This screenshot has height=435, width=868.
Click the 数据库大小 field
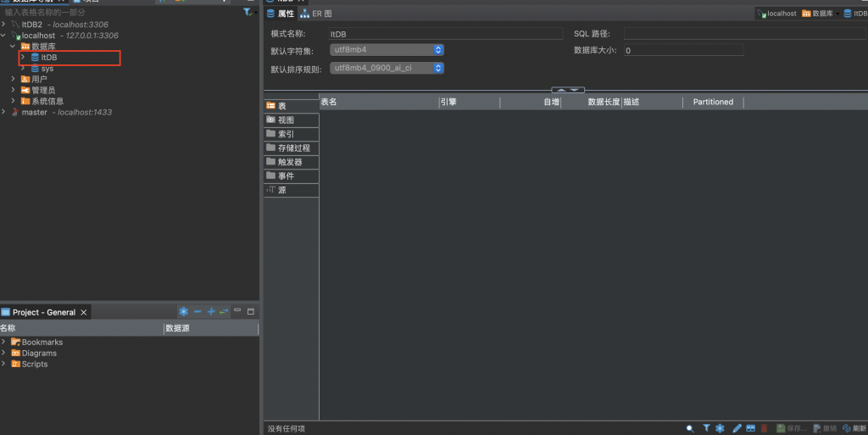pyautogui.click(x=684, y=50)
